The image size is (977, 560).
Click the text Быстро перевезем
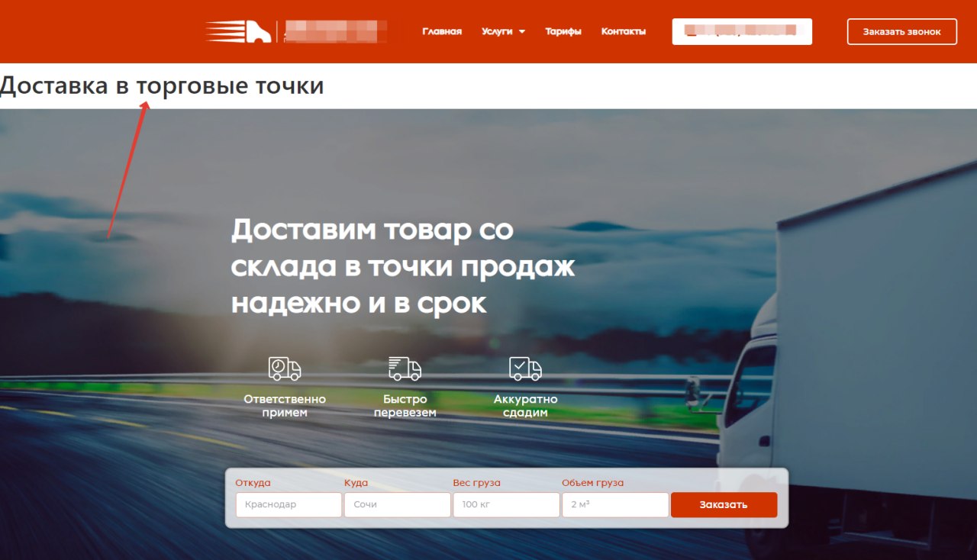[405, 406]
